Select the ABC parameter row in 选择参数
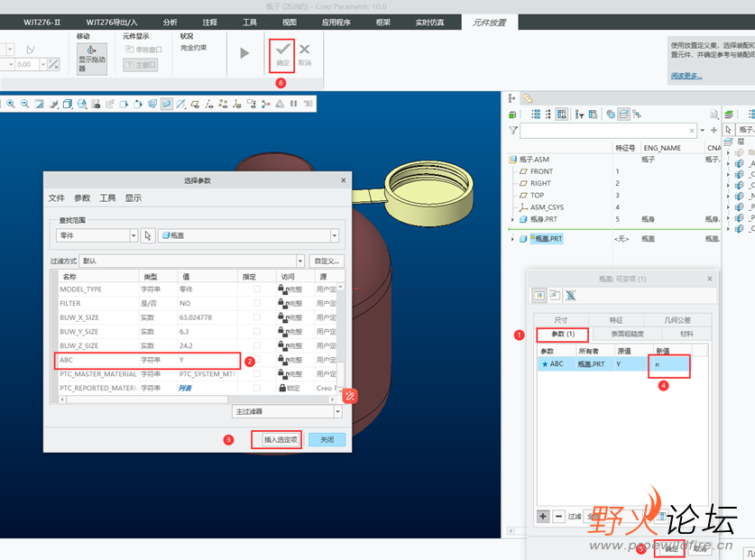 click(x=147, y=360)
